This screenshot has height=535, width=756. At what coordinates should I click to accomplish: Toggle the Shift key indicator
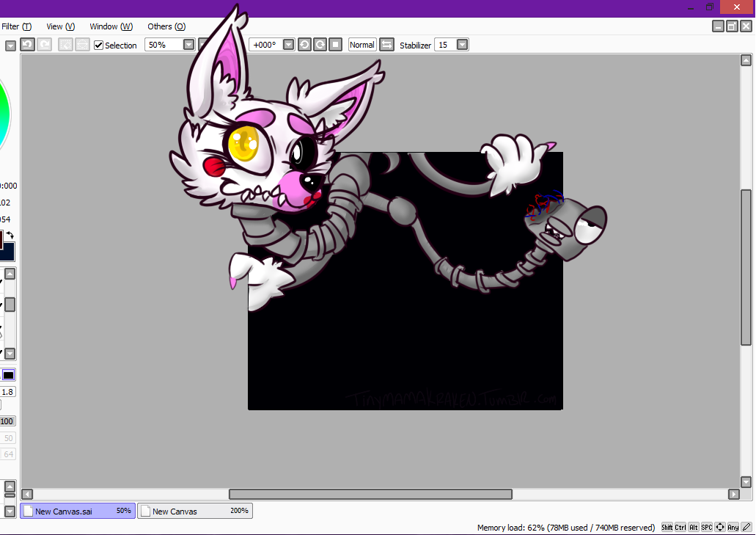[x=667, y=527]
